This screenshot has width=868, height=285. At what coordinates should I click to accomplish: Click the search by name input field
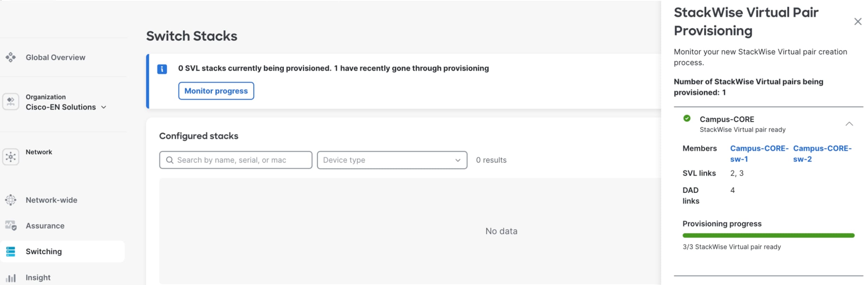[236, 160]
